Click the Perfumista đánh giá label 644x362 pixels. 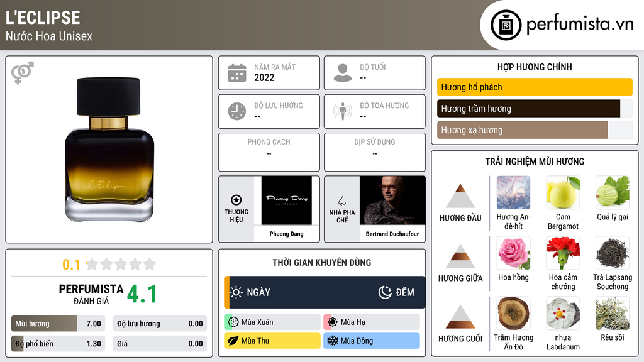tap(91, 294)
